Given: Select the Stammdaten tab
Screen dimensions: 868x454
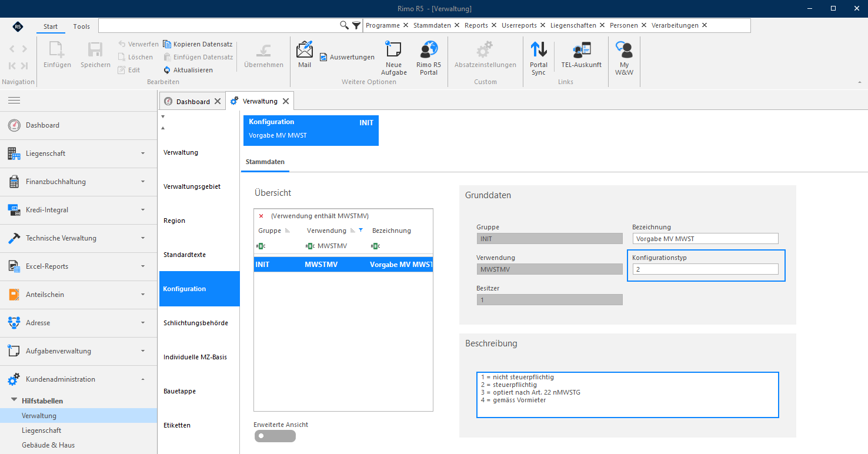Looking at the screenshot, I should [265, 161].
